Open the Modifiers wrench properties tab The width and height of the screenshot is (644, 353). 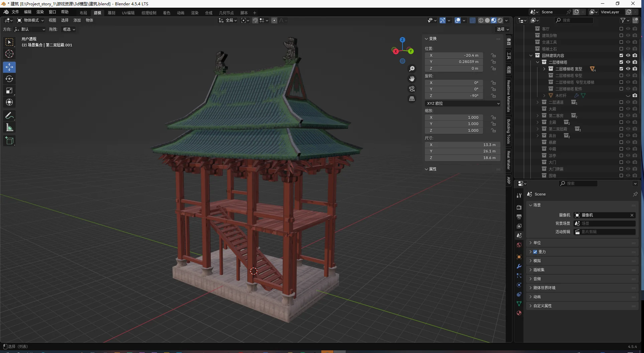[519, 266]
